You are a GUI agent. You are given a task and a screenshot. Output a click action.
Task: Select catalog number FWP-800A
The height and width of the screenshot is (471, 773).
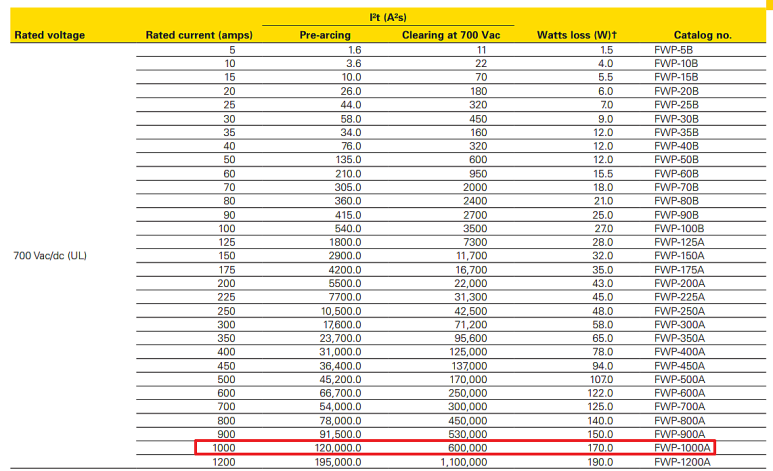click(679, 421)
